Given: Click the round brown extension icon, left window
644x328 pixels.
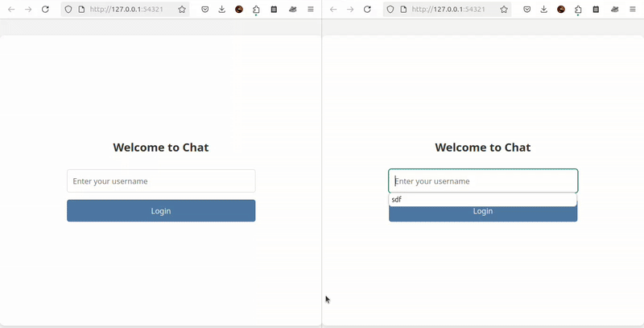Looking at the screenshot, I should pyautogui.click(x=239, y=9).
